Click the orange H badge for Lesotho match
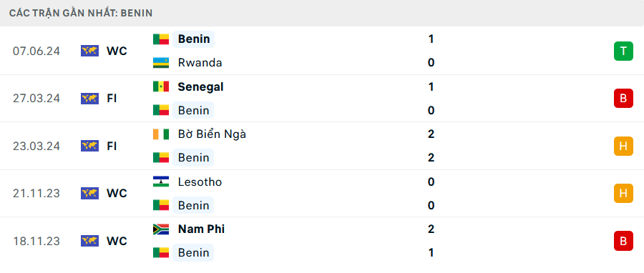 coord(623,193)
